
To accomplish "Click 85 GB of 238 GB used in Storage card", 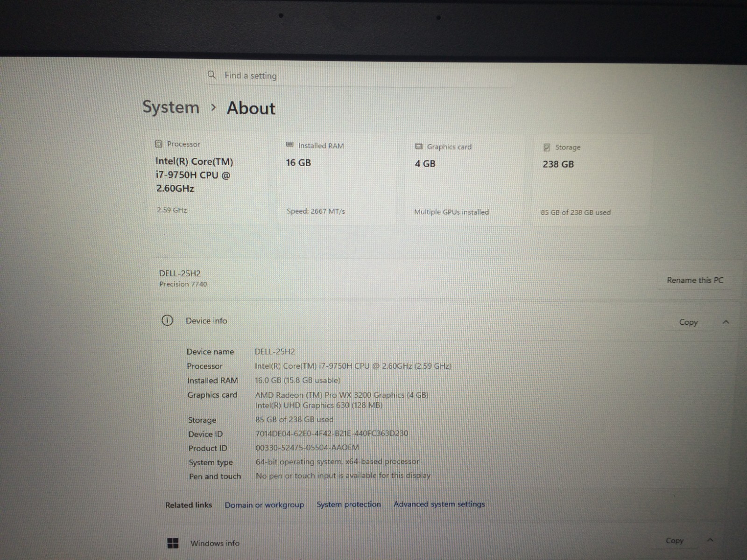I will (576, 212).
